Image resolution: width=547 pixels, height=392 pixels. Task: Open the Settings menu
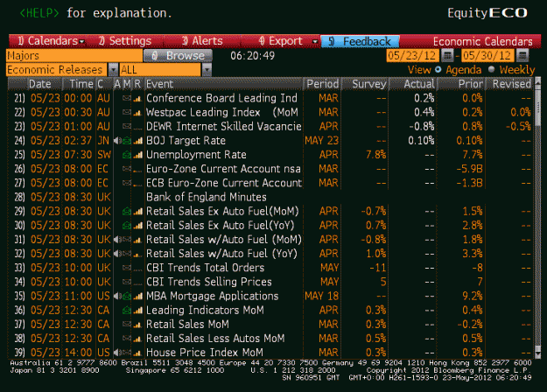(x=125, y=41)
